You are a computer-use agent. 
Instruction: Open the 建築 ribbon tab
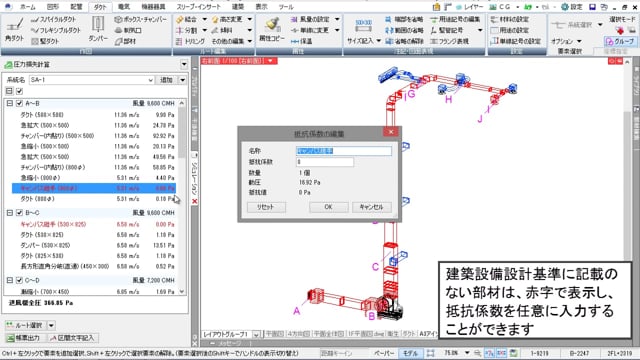(238, 7)
